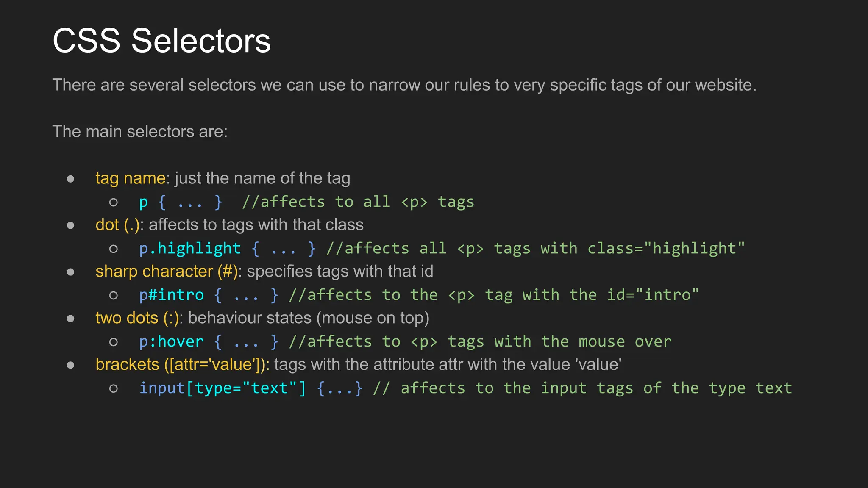Click the 'p:hover' code selector
This screenshot has height=488, width=868.
pos(171,341)
